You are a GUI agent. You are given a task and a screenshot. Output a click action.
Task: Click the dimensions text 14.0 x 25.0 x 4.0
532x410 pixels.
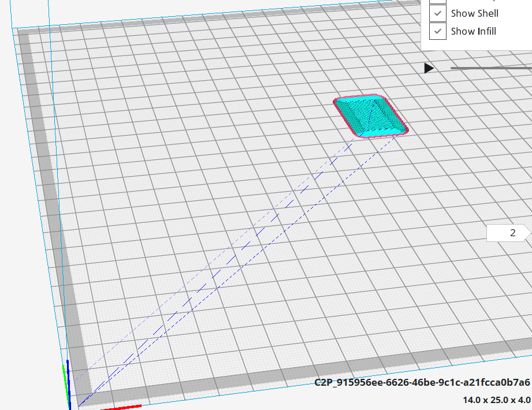click(x=496, y=400)
